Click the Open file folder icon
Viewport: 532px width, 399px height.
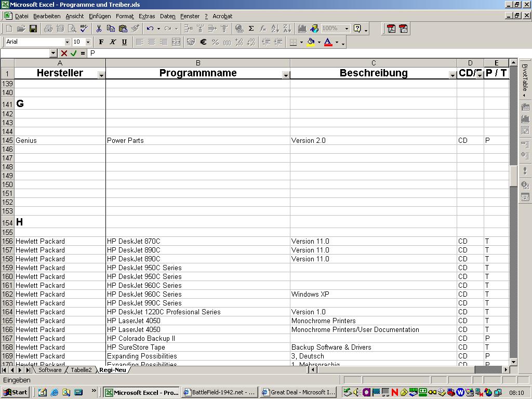click(21, 29)
